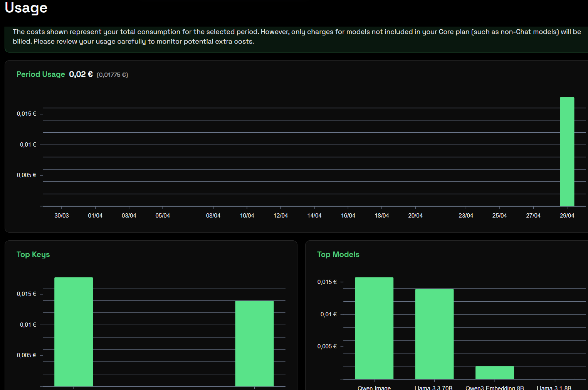Click the 'Period Usage' chart title
The image size is (588, 390).
click(41, 74)
